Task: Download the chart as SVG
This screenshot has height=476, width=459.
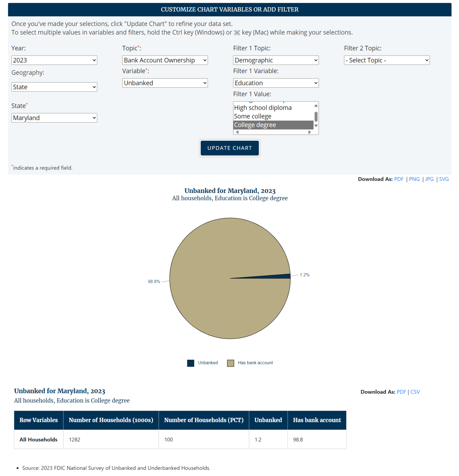Action: pyautogui.click(x=444, y=179)
